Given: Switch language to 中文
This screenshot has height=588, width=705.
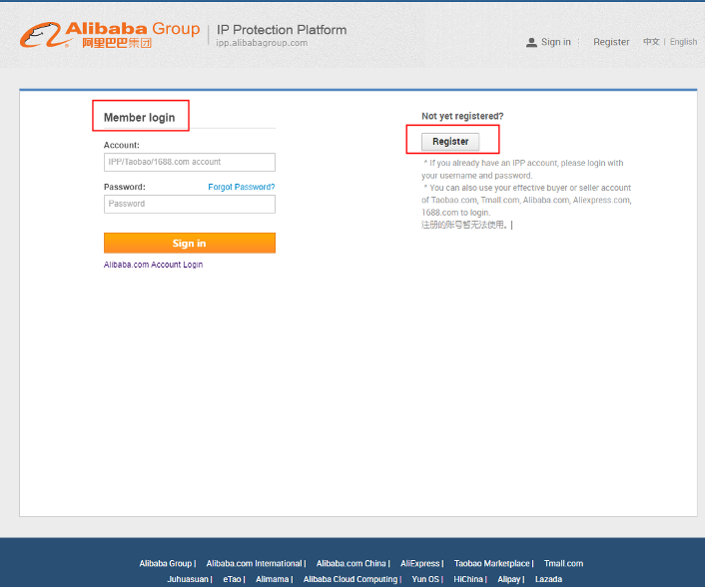Looking at the screenshot, I should click(651, 41).
